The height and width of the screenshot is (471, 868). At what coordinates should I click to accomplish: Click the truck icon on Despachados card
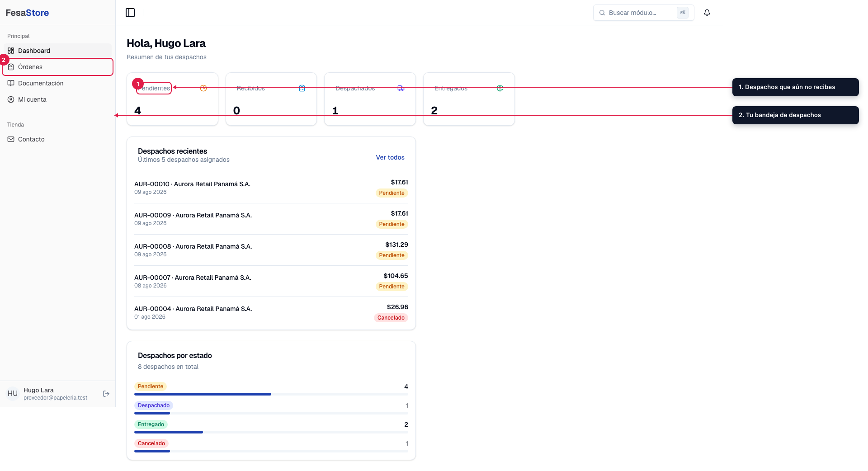coord(401,88)
